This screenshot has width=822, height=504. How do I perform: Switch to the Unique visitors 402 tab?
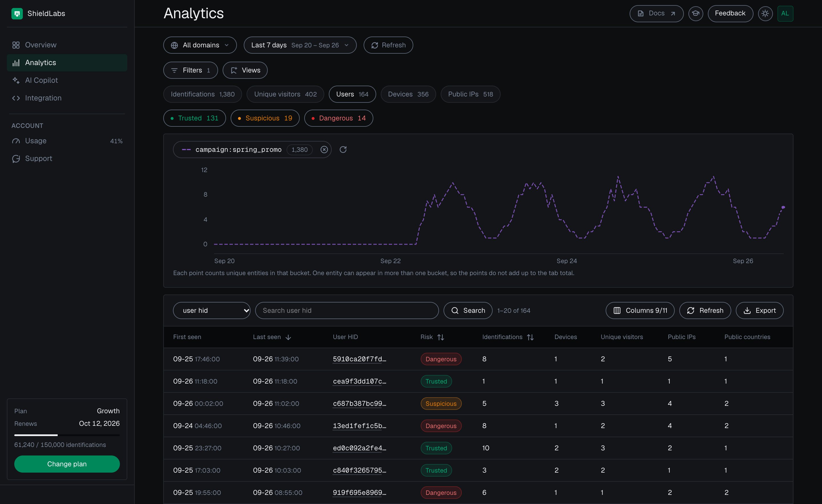pos(285,94)
